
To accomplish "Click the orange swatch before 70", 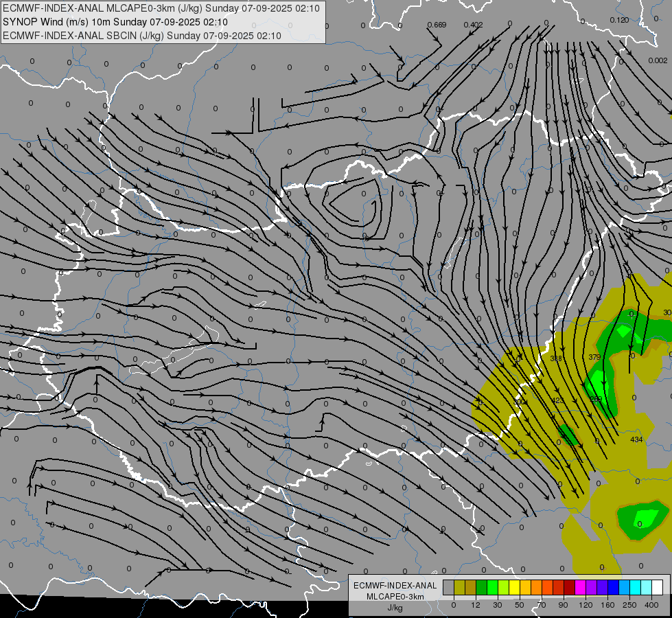I will tap(537, 587).
